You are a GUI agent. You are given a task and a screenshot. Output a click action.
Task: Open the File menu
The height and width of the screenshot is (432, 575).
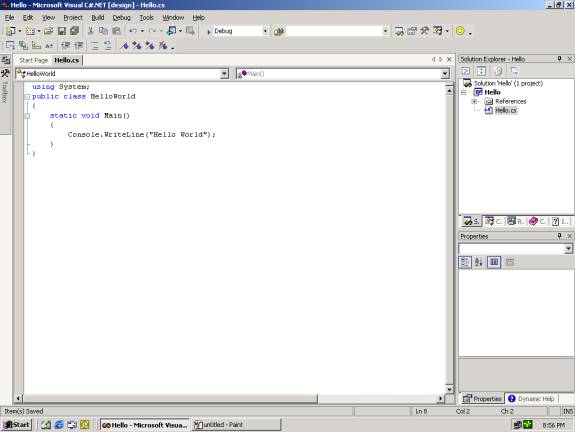[10, 18]
